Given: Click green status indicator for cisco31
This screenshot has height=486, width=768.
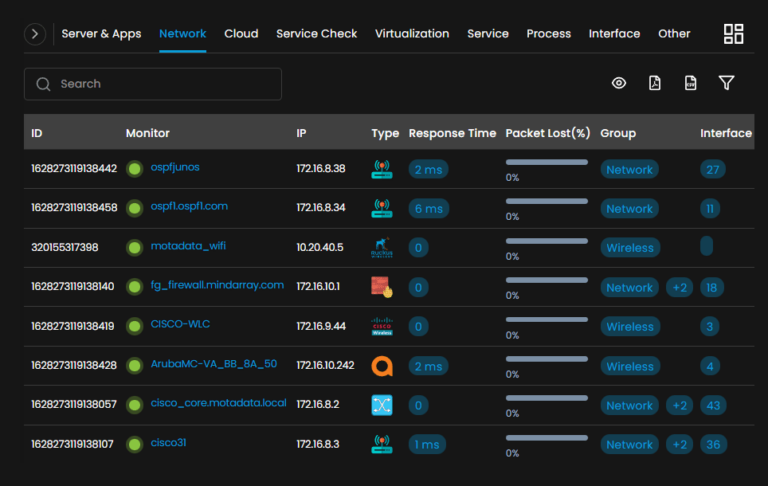Looking at the screenshot, I should (135, 444).
